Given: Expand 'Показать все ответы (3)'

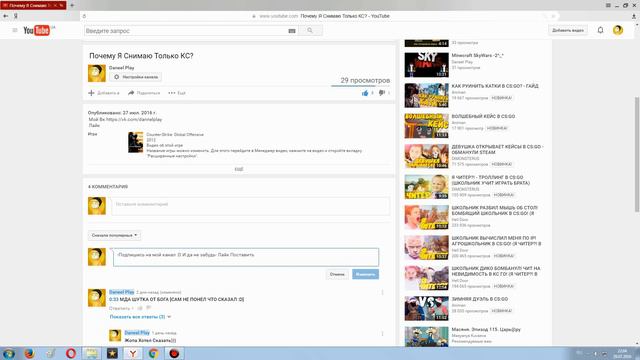Looking at the screenshot, I should pos(140,317).
